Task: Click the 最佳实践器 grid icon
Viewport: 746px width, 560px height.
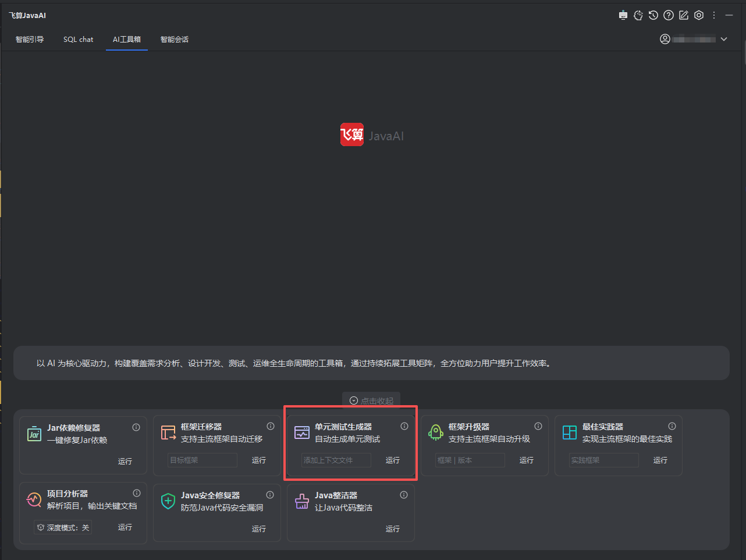Action: [x=570, y=433]
